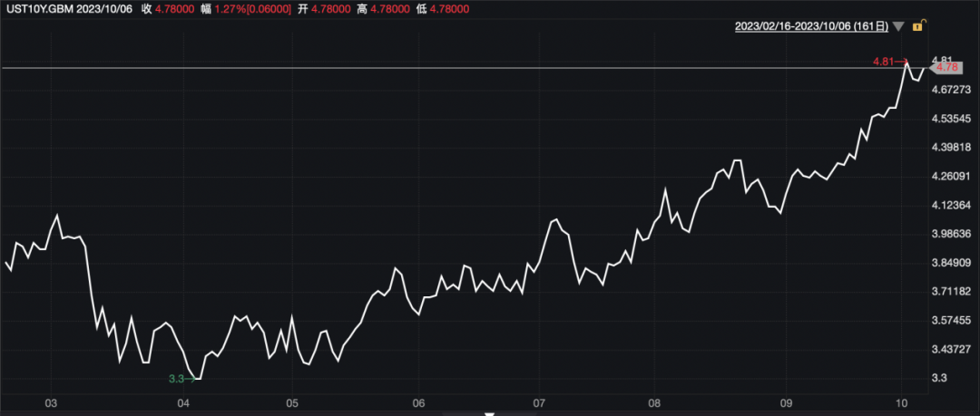Click the 3.43727 y-axis value
Screen dimensions: 980x416
(x=953, y=349)
